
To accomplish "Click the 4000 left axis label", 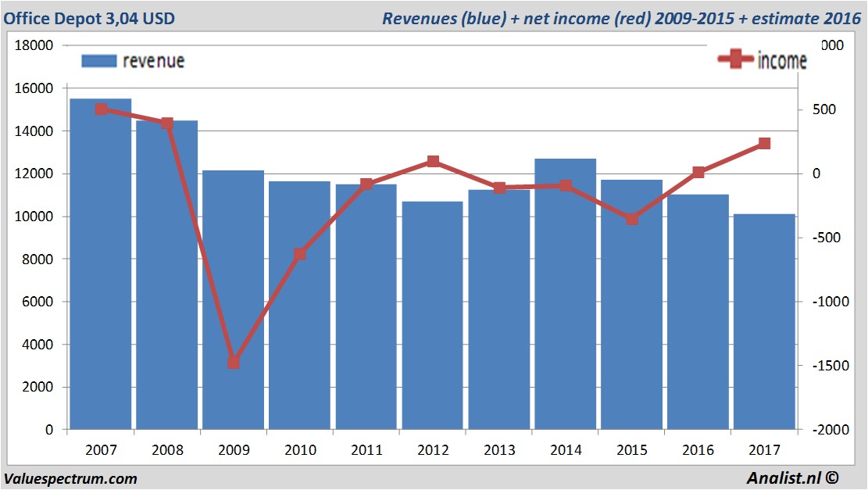I will (x=38, y=345).
